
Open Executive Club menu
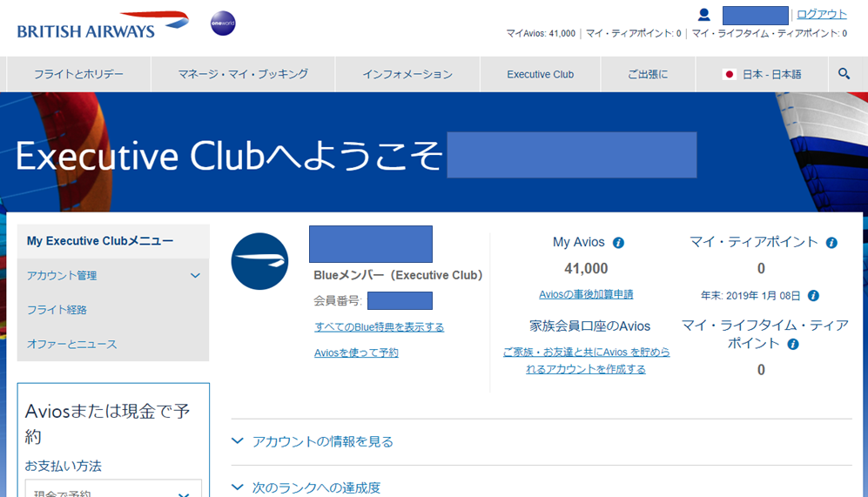(541, 74)
